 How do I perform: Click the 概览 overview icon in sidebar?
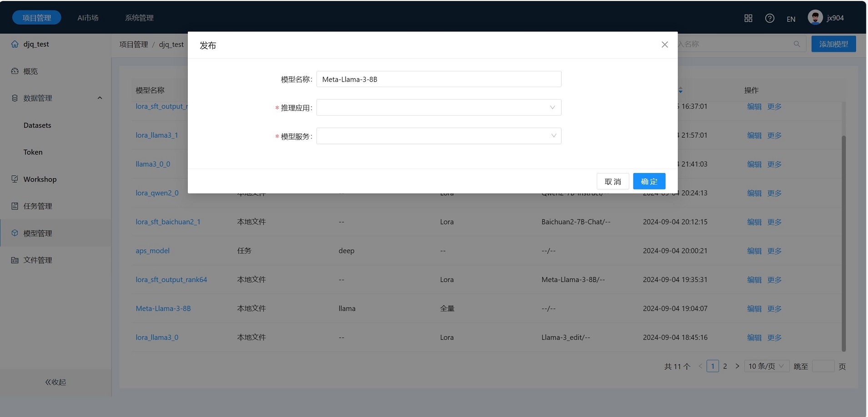15,71
